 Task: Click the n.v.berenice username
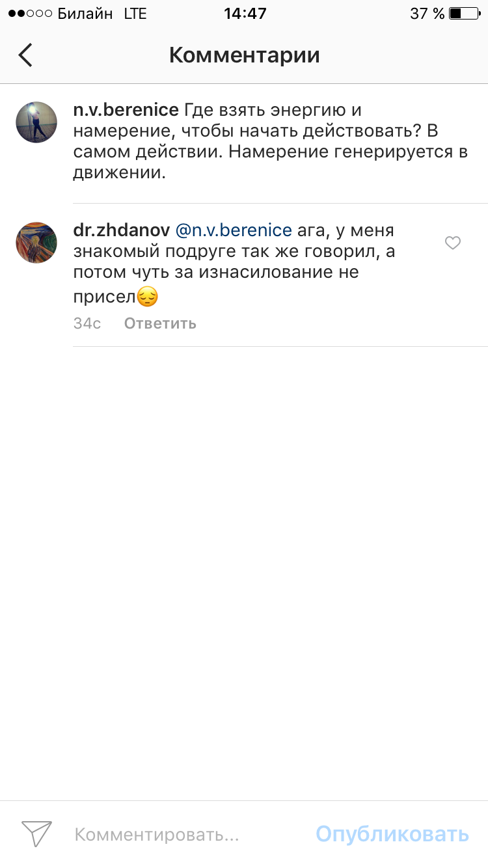[126, 109]
